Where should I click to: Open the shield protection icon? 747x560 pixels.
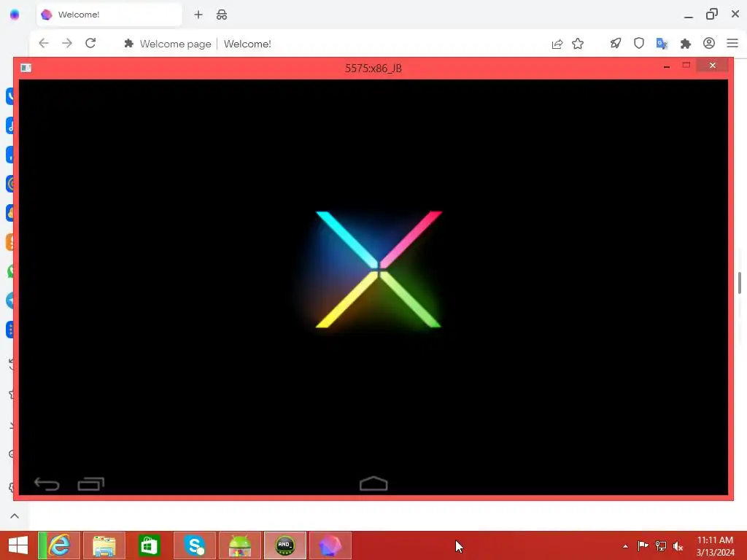coord(639,43)
